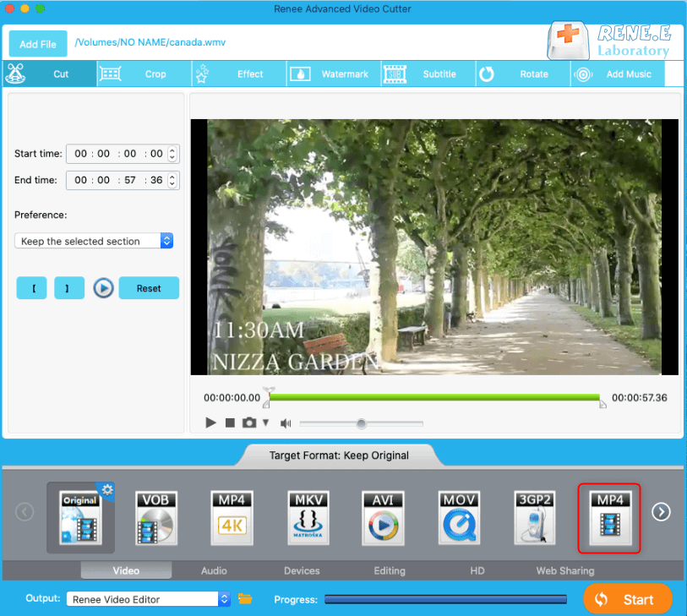Switch to the Devices format category

point(302,570)
